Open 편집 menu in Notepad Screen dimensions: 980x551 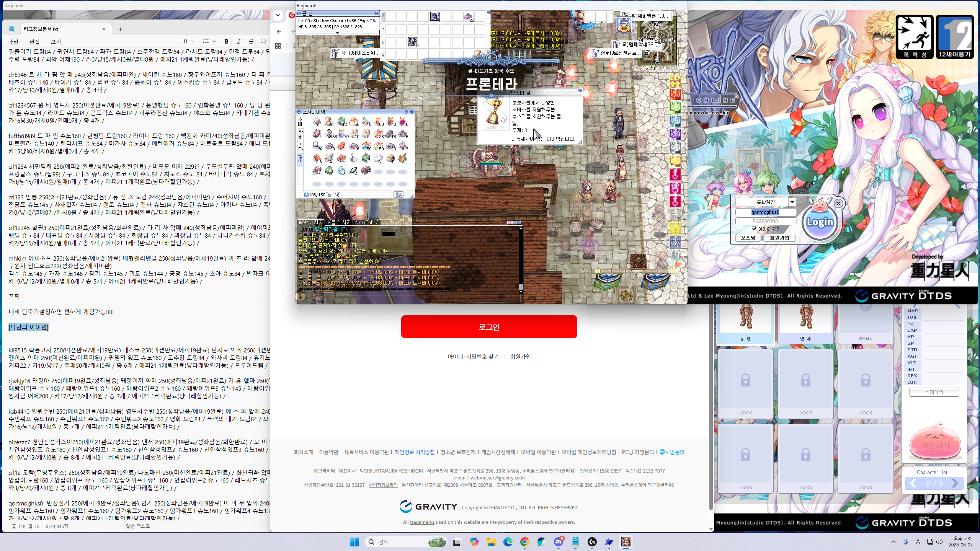click(x=34, y=42)
